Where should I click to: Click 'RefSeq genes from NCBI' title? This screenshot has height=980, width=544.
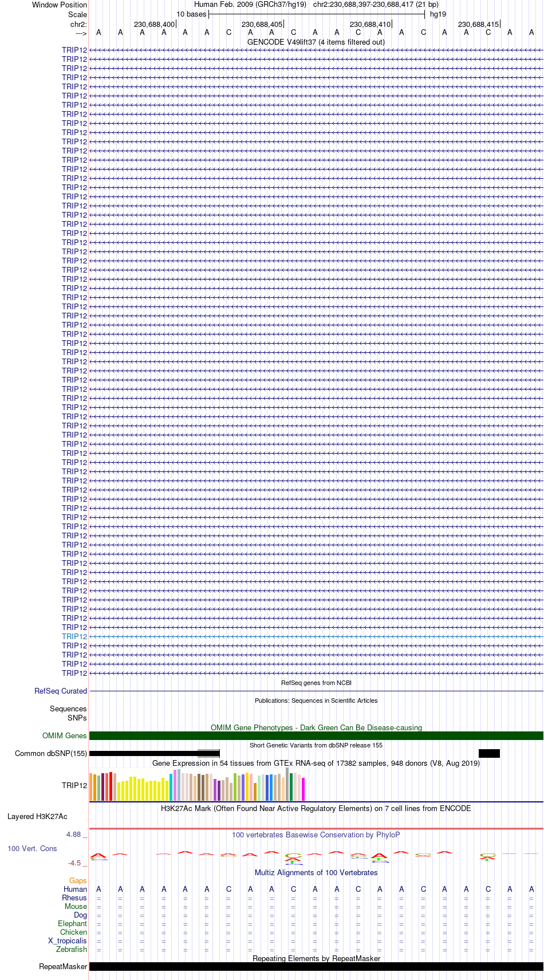pyautogui.click(x=316, y=683)
